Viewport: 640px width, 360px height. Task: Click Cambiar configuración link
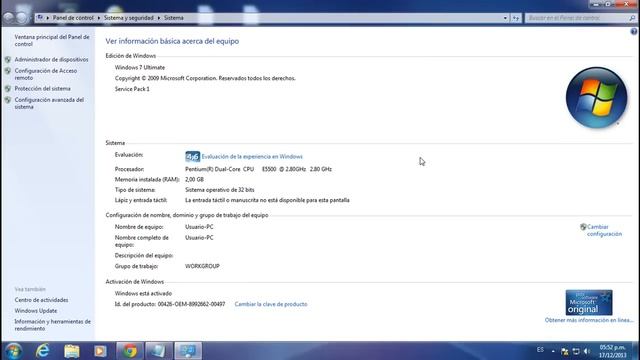pyautogui.click(x=604, y=230)
